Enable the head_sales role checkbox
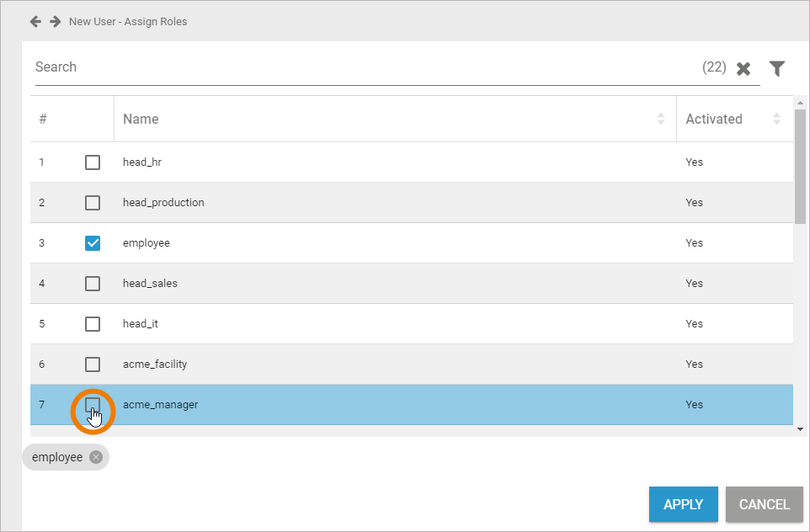The height and width of the screenshot is (532, 810). point(93,284)
